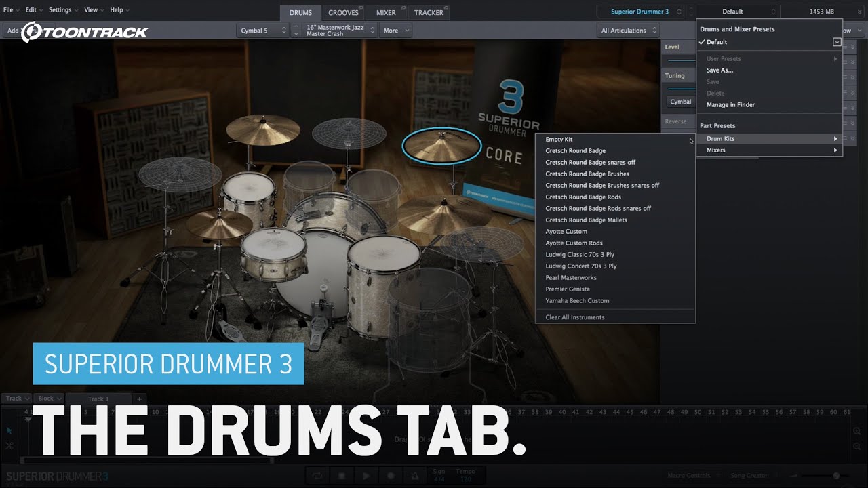Click the snare drum in the kit
Viewport: 868px width, 488px height.
click(x=274, y=254)
